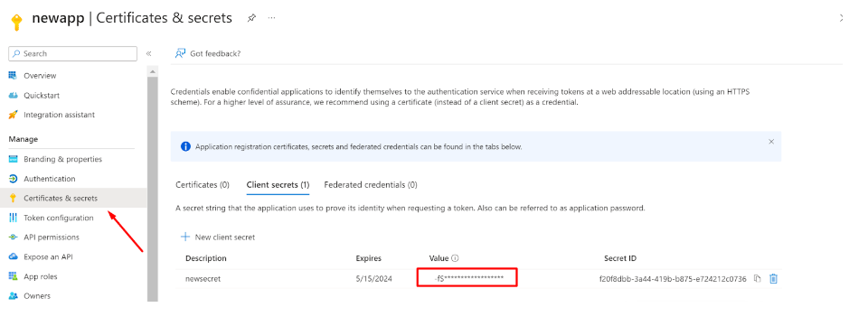
Task: Switch to the Certificates (0) tab
Action: click(x=203, y=184)
